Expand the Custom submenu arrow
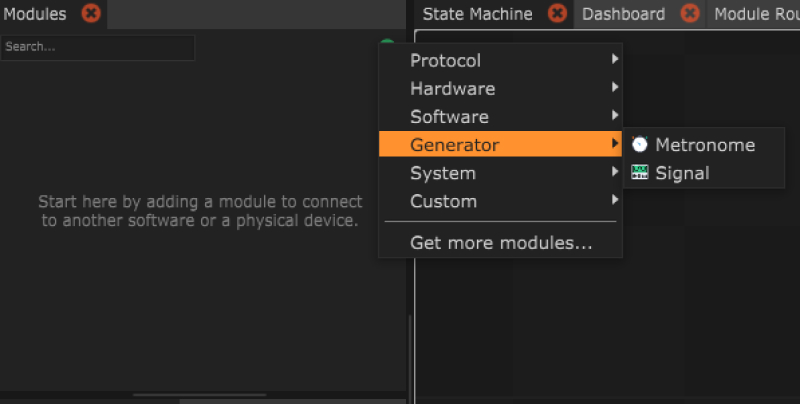Image resolution: width=800 pixels, height=404 pixels. point(614,201)
